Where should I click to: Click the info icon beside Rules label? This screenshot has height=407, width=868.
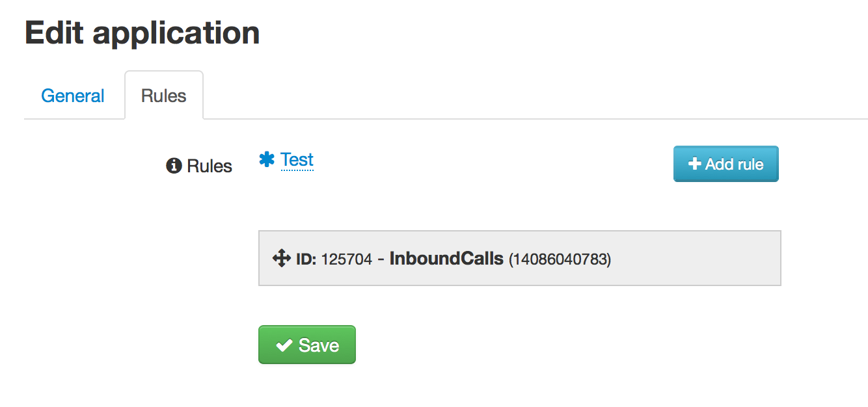click(x=174, y=166)
